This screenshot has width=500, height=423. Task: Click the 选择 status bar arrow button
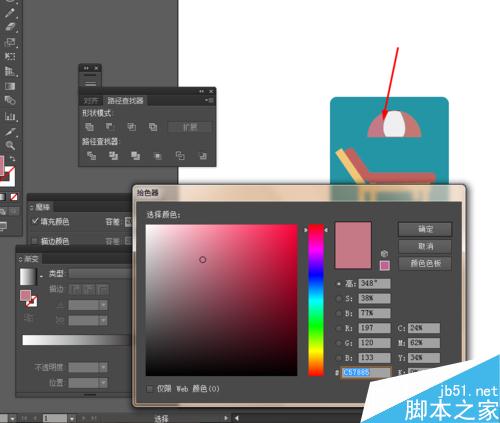[227, 418]
